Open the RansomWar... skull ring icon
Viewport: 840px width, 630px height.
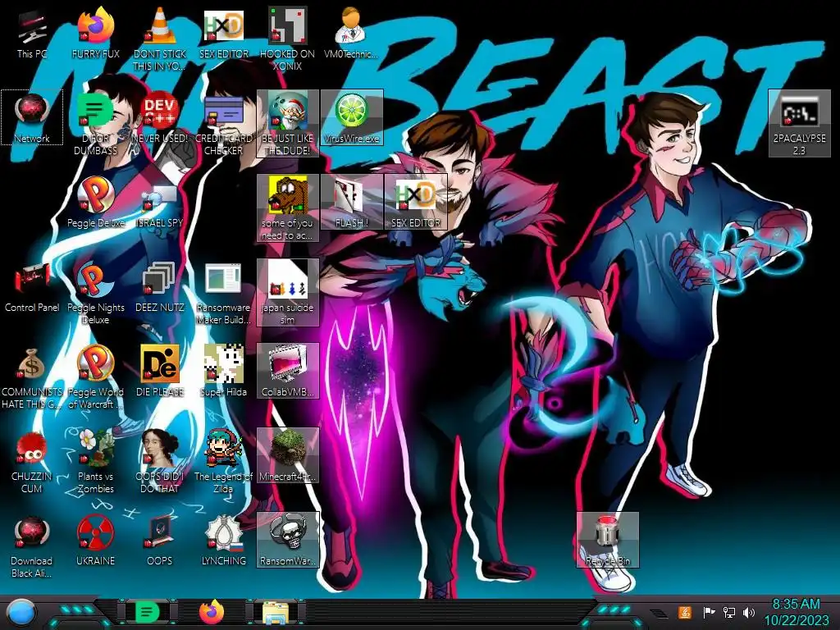click(288, 540)
